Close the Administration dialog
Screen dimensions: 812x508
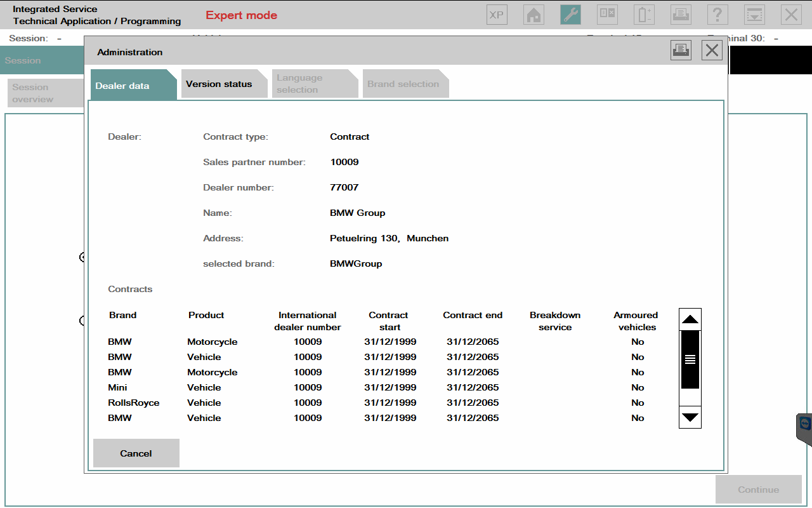(712, 50)
